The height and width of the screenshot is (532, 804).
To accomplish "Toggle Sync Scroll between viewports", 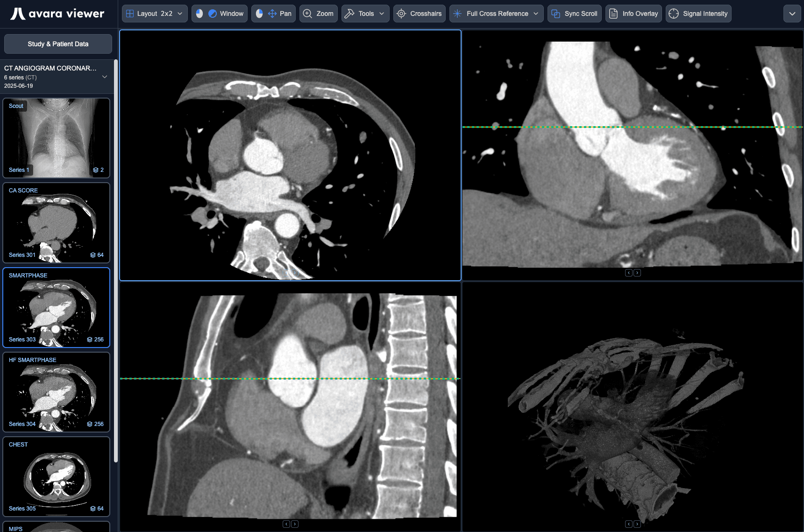I will click(574, 14).
